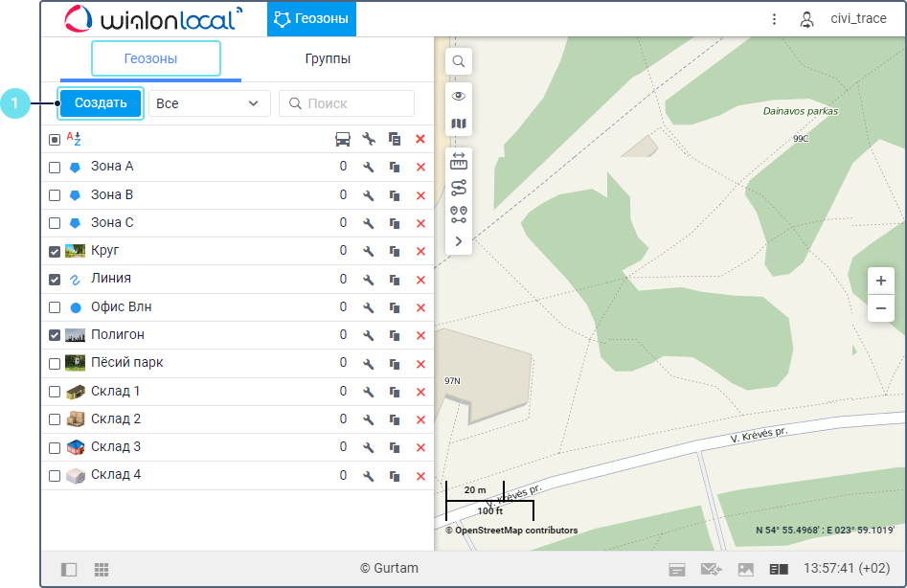Open properties of Полигон geofence
This screenshot has width=907, height=588.
[x=369, y=335]
